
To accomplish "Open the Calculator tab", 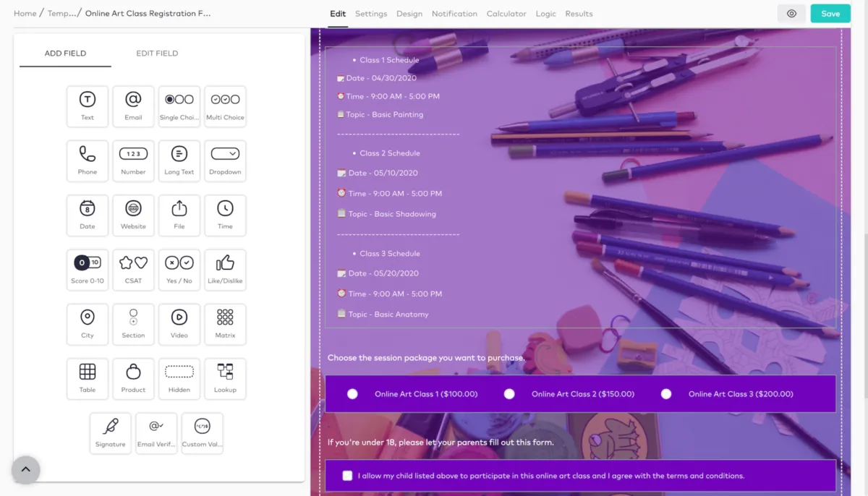I will click(x=506, y=14).
